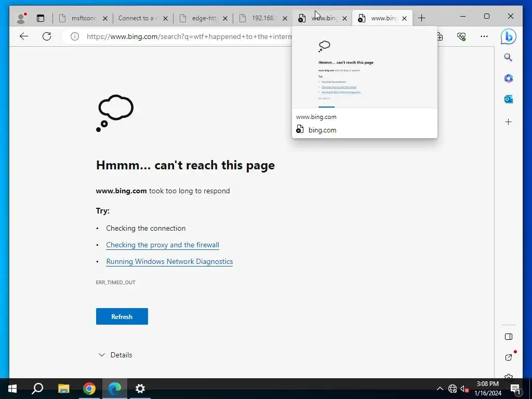
Task: Close the msftconn tab
Action: pos(105,19)
